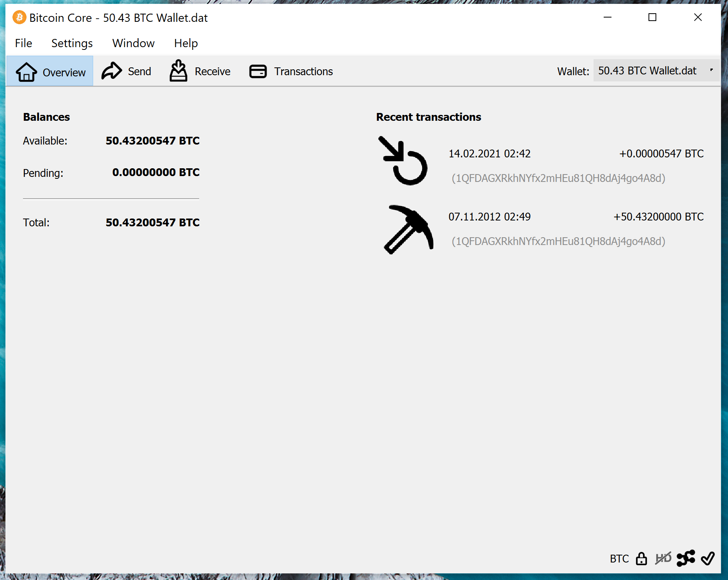Click the Receive inbox icon
The height and width of the screenshot is (580, 728).
[178, 71]
